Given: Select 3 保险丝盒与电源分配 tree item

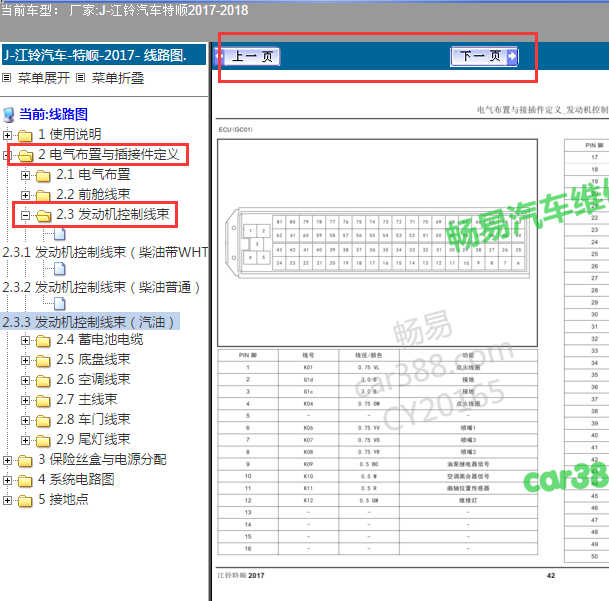Looking at the screenshot, I should click(103, 459).
